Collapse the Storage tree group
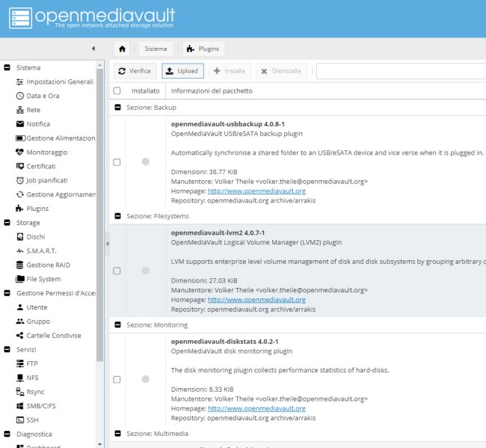Screen dimensions: 486x448 (7, 222)
